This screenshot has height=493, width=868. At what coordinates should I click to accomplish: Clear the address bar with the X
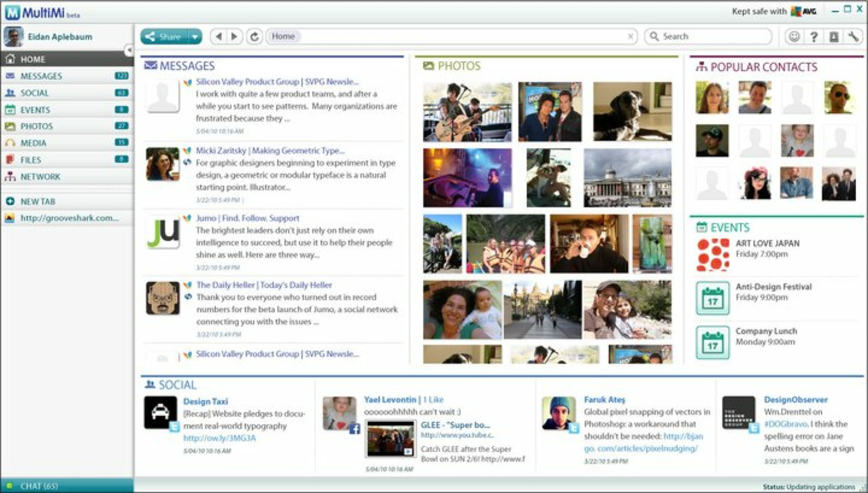pyautogui.click(x=631, y=36)
